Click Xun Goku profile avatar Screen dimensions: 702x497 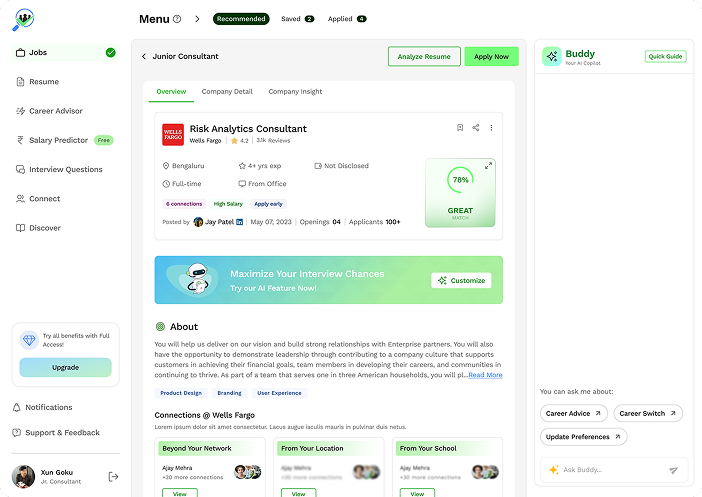(x=23, y=476)
